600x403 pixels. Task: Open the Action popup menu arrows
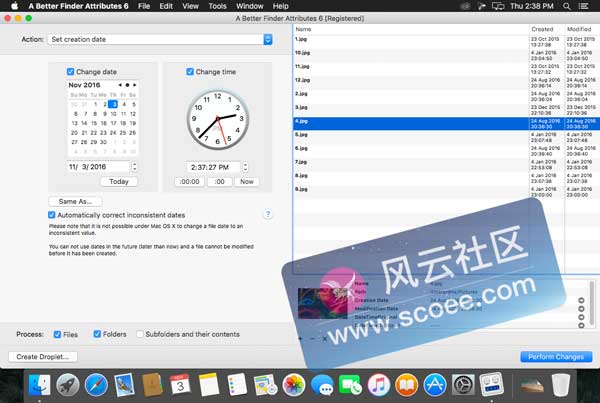[x=268, y=39]
